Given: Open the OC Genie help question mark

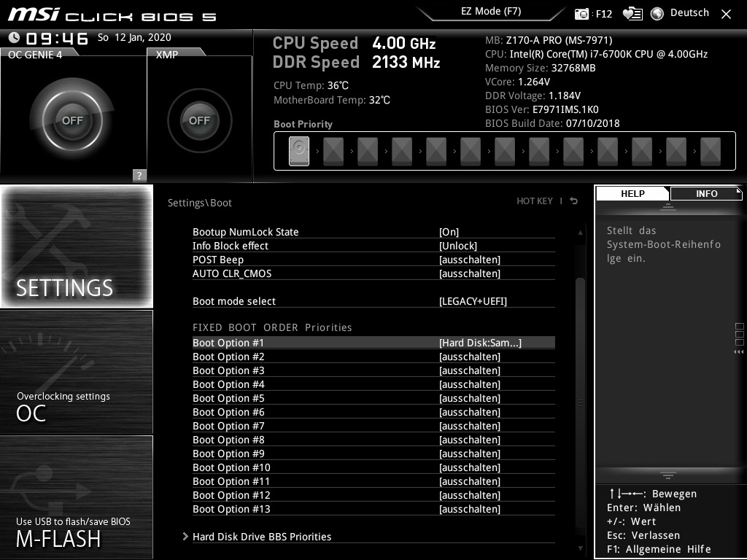Looking at the screenshot, I should point(139,175).
